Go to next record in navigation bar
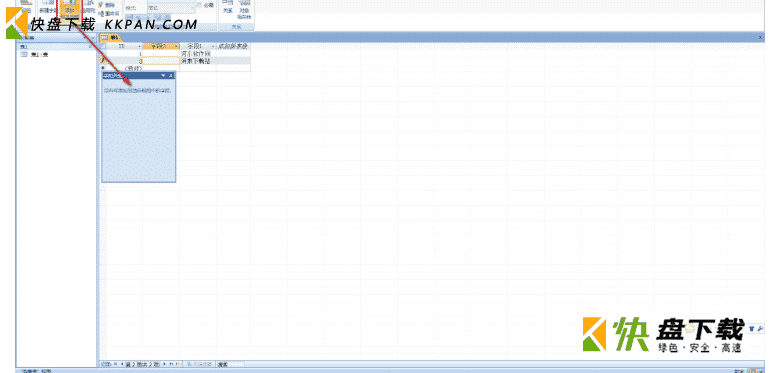This screenshot has width=777, height=373. click(x=165, y=364)
